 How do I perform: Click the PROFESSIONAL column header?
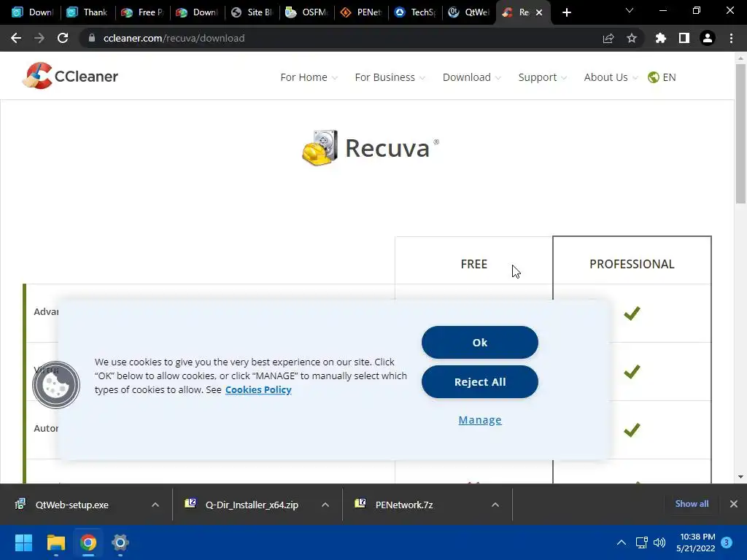click(632, 264)
